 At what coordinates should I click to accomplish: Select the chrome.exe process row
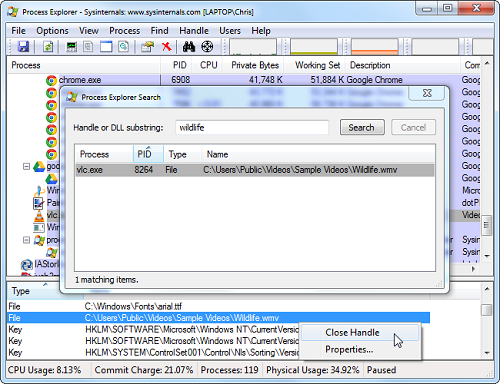(x=243, y=80)
